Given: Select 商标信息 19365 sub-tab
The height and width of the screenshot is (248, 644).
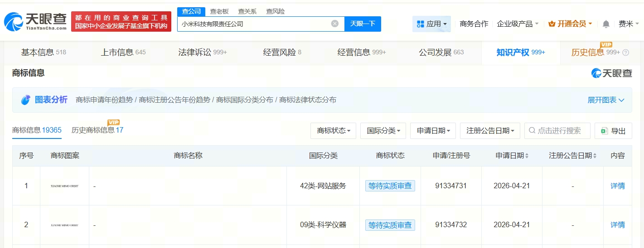Looking at the screenshot, I should pyautogui.click(x=37, y=130).
